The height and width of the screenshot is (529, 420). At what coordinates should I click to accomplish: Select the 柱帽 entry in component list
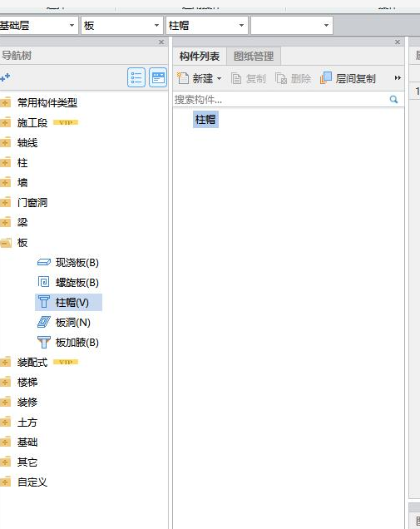click(x=205, y=119)
